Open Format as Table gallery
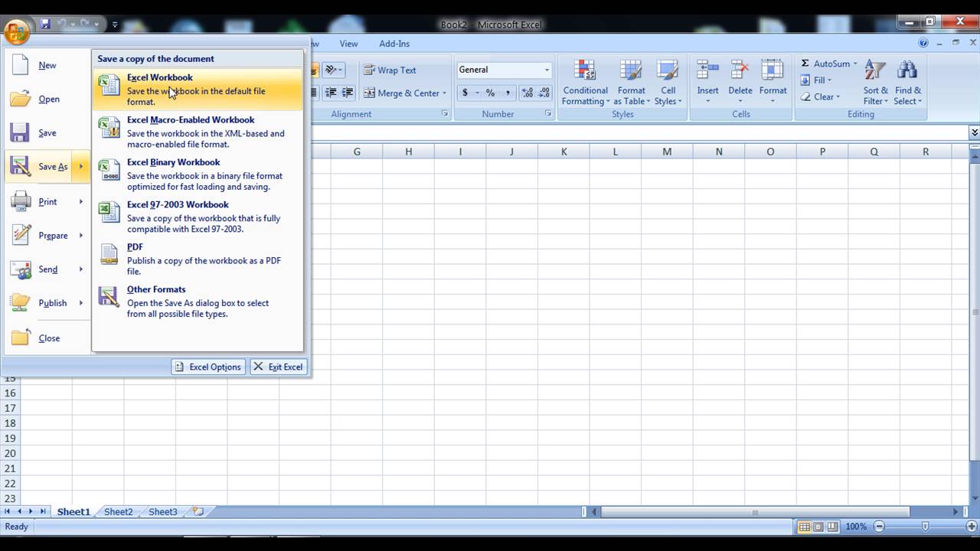This screenshot has height=551, width=980. (632, 83)
